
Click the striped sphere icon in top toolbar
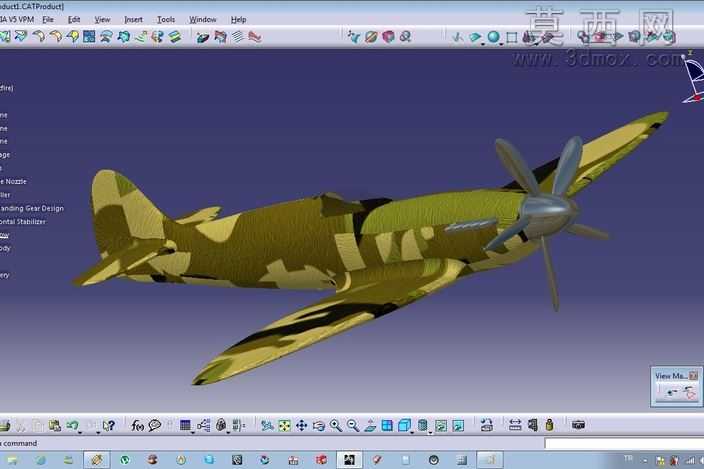click(x=371, y=36)
